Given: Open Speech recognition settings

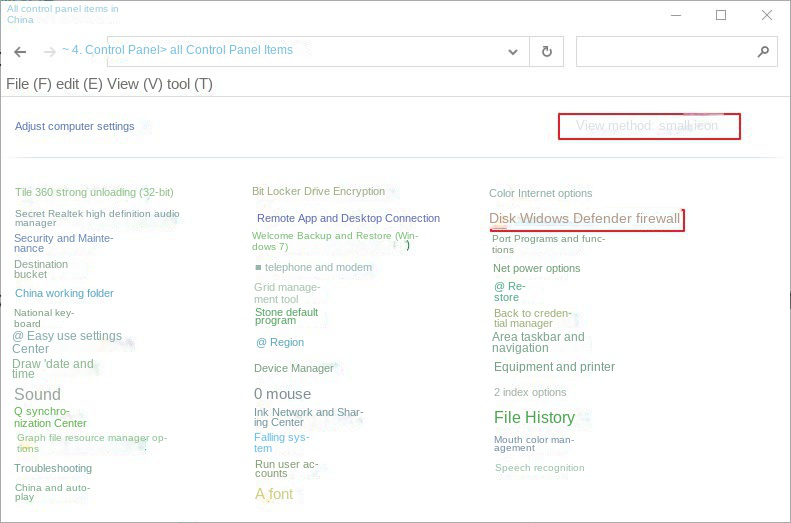Looking at the screenshot, I should click(539, 468).
